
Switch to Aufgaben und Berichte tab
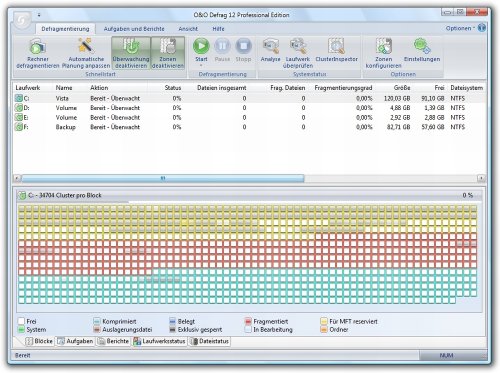[134, 29]
